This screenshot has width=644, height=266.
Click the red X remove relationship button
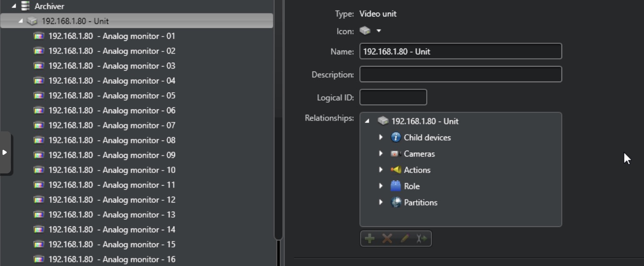point(387,239)
